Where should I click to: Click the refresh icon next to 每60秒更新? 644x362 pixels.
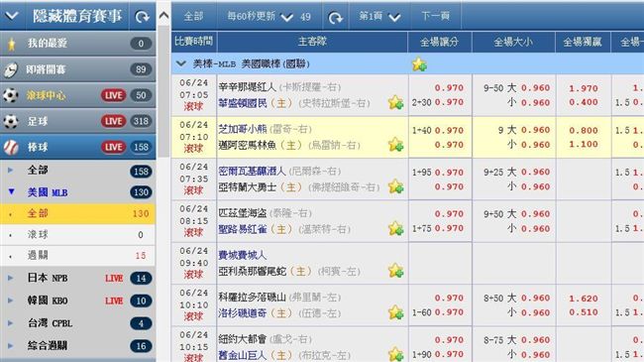click(x=336, y=17)
